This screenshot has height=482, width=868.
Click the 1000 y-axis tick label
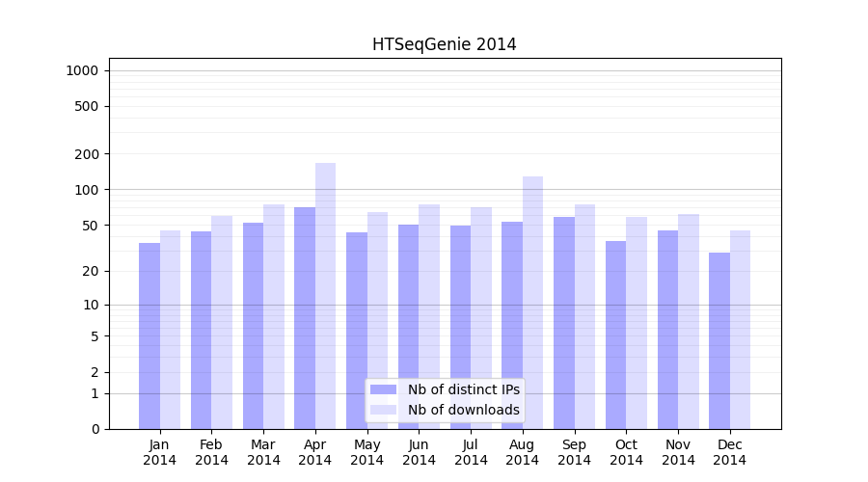pos(82,70)
